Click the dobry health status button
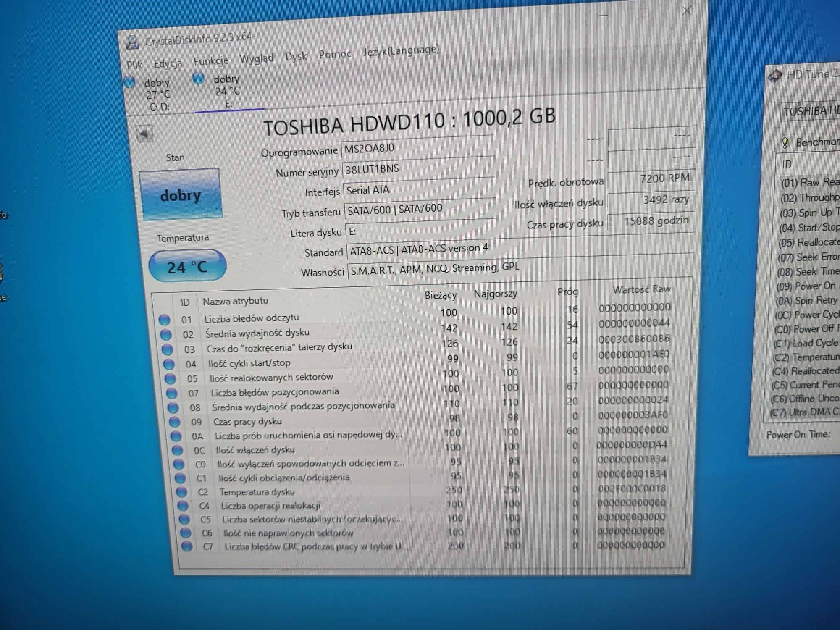The image size is (840, 630). [x=181, y=194]
